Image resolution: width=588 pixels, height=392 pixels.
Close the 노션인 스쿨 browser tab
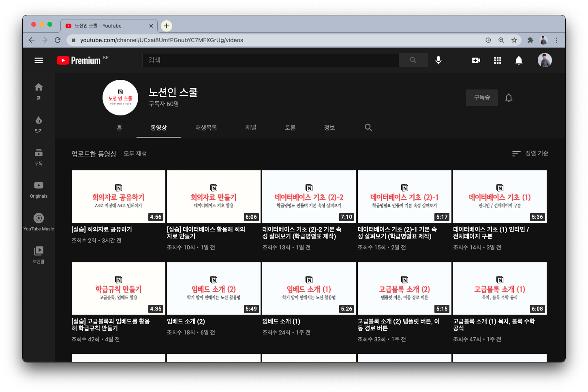[x=151, y=26]
